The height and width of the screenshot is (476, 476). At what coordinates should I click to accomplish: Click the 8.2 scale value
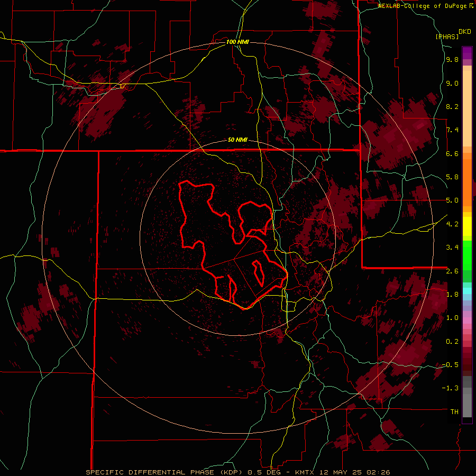[452, 106]
